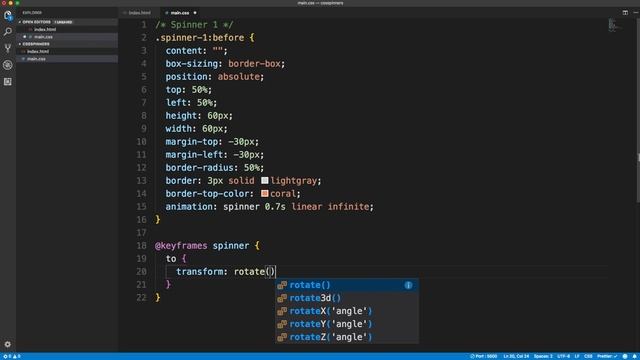Viewport: 640px width, 360px height.
Task: Open the problems errors and warnings indicator
Action: [11, 356]
